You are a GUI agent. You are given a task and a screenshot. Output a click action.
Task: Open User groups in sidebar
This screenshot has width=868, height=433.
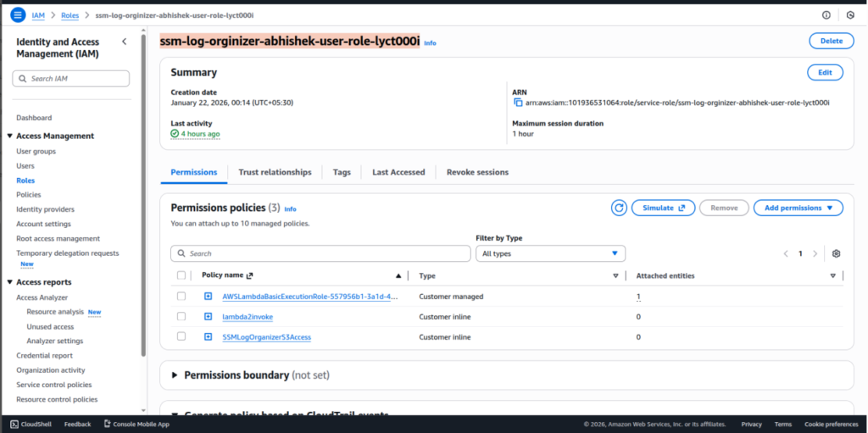coord(36,151)
